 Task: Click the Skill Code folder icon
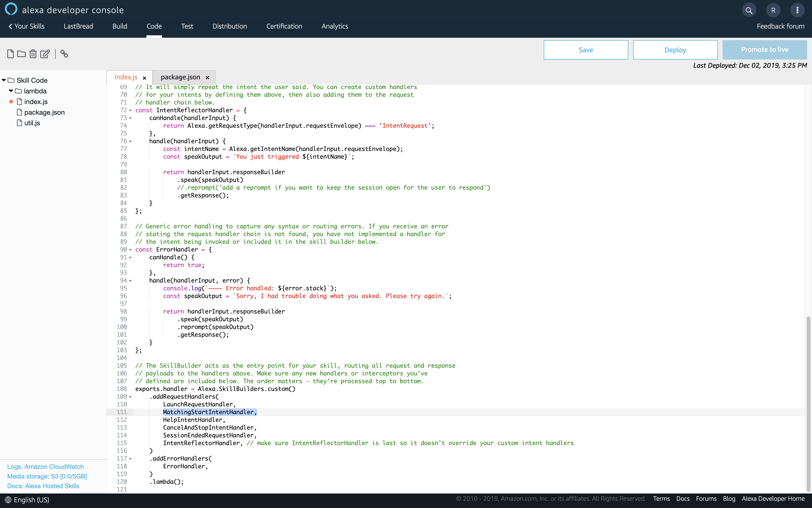click(x=11, y=80)
